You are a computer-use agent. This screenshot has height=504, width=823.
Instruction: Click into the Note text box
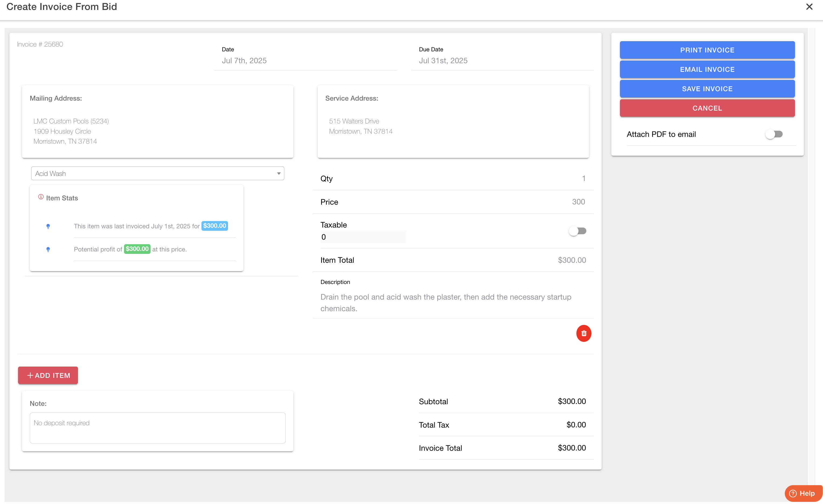point(157,428)
